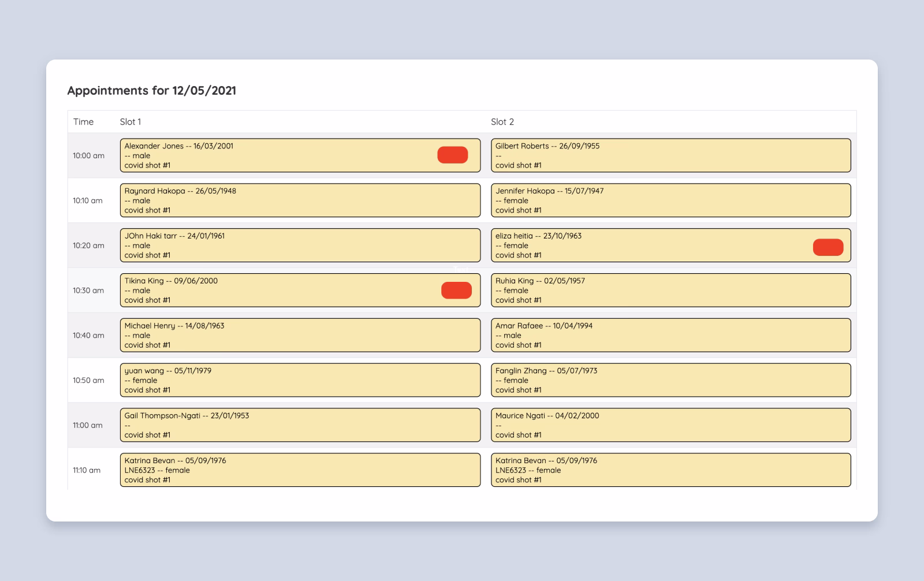Click the Slot 1 column header
The width and height of the screenshot is (924, 581).
tap(131, 122)
